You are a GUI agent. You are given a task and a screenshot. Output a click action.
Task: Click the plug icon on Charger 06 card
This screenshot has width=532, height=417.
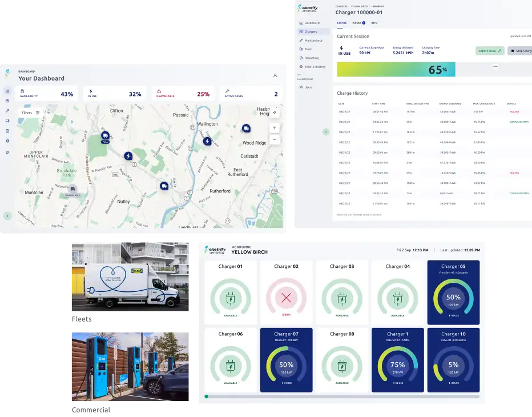click(x=231, y=366)
